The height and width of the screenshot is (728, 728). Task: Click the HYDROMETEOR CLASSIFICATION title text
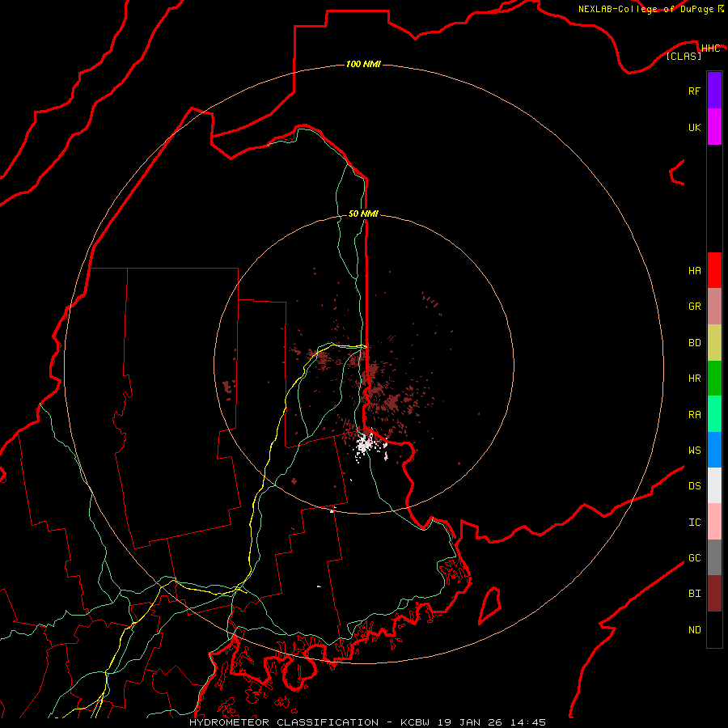point(284,722)
